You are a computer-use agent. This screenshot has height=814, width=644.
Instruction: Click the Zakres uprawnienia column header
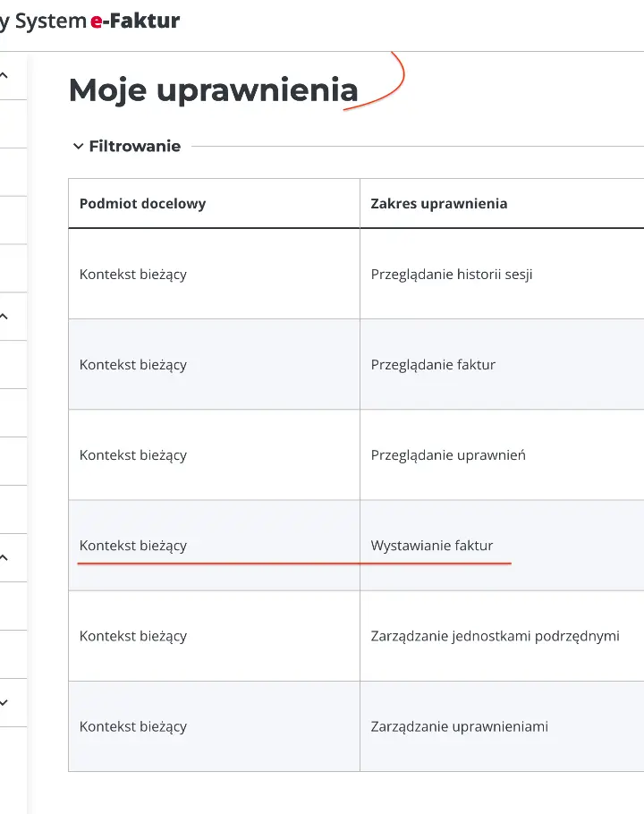(x=438, y=204)
